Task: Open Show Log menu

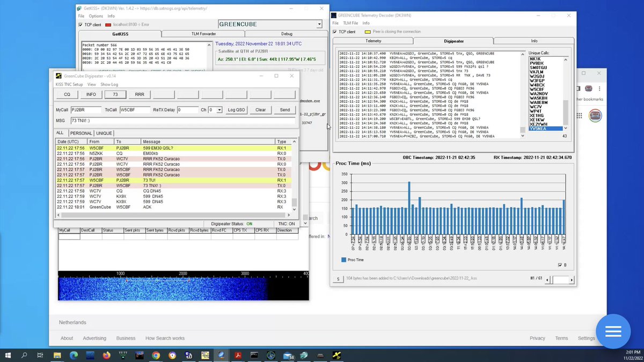Action: 109,85
